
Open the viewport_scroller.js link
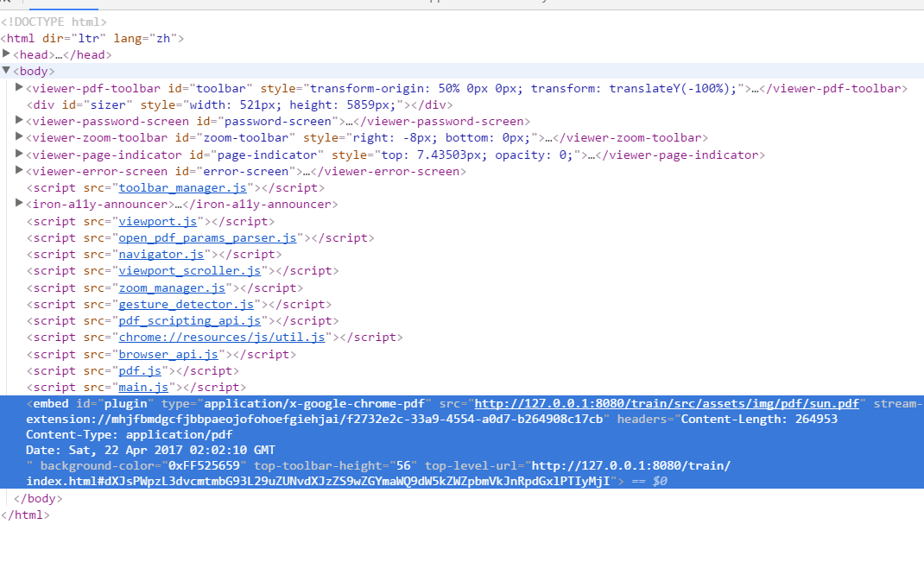click(190, 271)
